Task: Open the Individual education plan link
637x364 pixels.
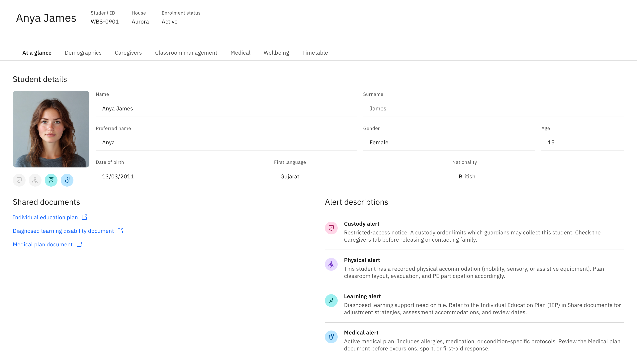Action: (45, 217)
